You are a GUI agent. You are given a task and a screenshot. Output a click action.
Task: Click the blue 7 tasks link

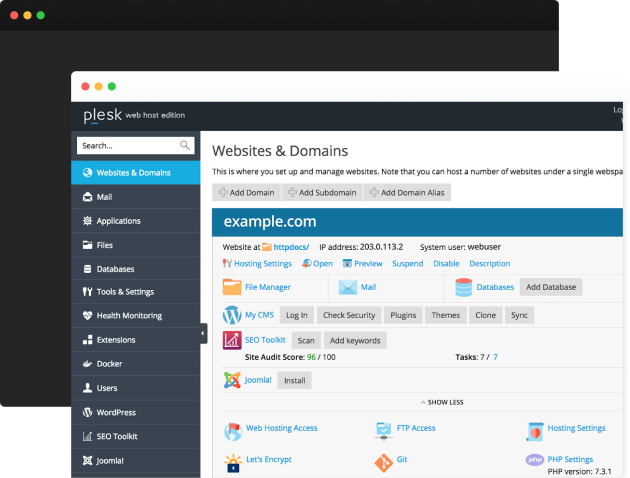tap(495, 357)
